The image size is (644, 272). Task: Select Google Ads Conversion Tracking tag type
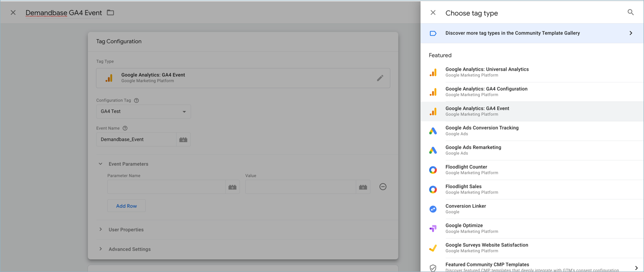[x=532, y=131]
